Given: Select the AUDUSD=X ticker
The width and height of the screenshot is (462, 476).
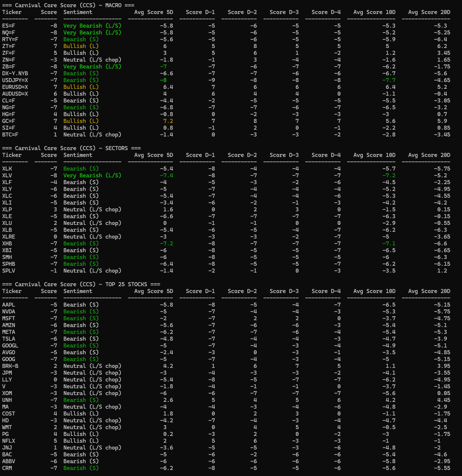Looking at the screenshot, I should pos(15,94).
